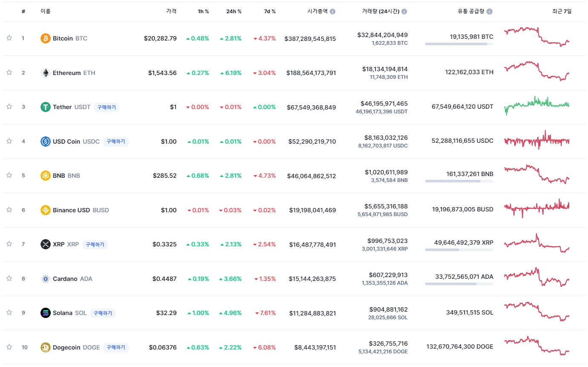Click the USD Coin 구매하기 buy button
588x367 pixels.
coord(116,142)
